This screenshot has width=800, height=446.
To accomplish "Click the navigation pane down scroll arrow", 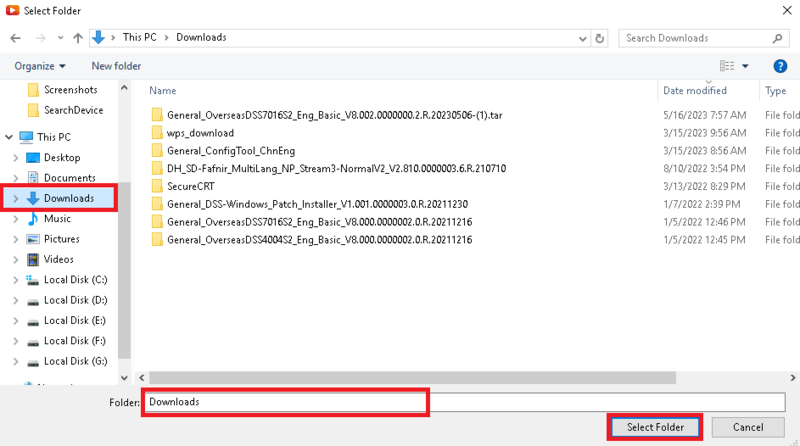I will pos(124,378).
